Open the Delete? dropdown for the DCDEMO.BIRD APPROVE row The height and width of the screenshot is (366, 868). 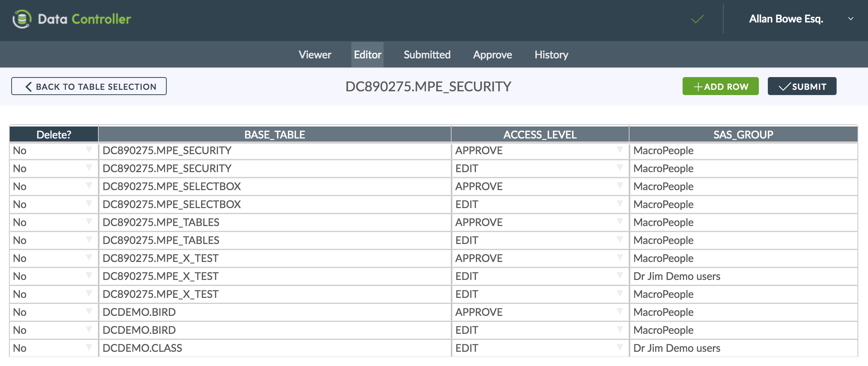click(x=89, y=312)
